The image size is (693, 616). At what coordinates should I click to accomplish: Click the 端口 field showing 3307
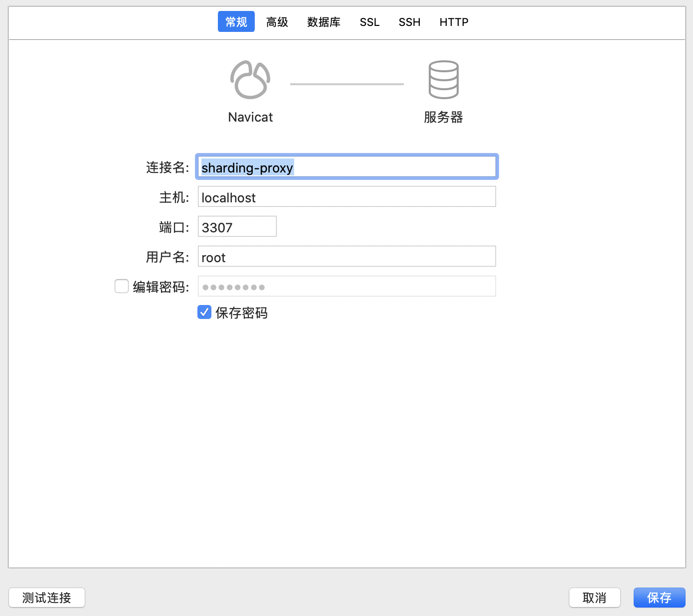tap(237, 226)
